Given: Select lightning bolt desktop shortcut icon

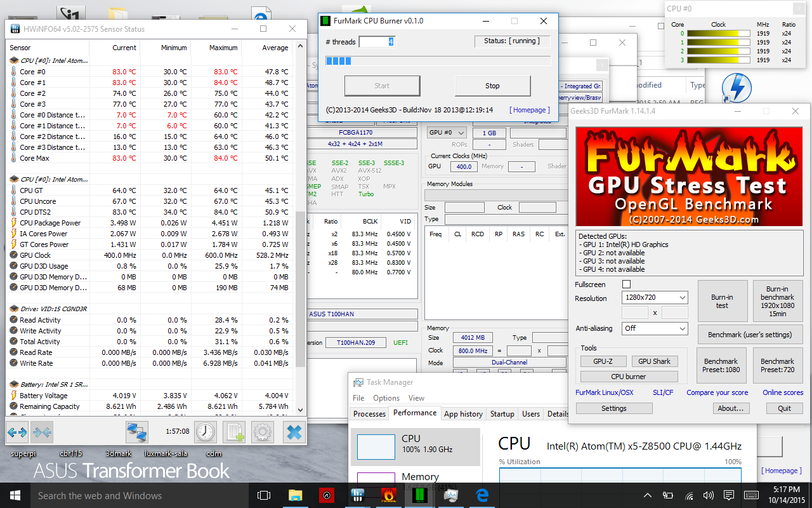Looking at the screenshot, I should (x=738, y=87).
